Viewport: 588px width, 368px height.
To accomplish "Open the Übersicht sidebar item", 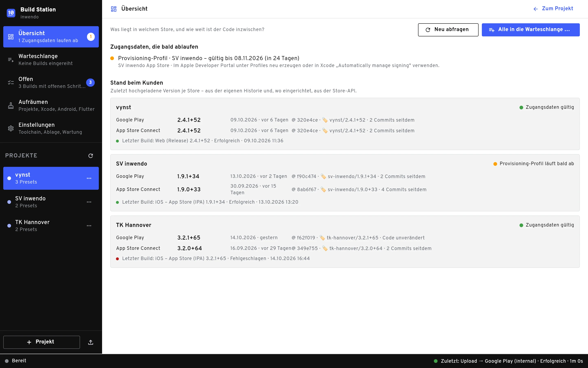I will tap(51, 37).
